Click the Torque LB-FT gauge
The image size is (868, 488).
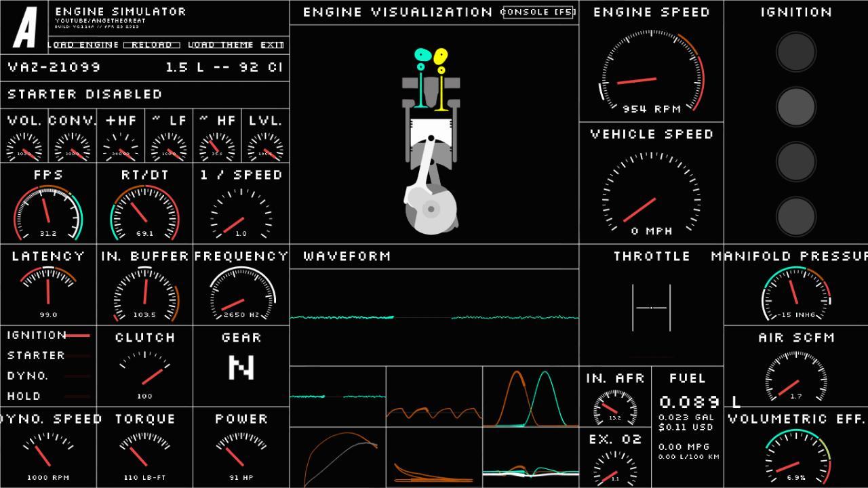tap(144, 451)
